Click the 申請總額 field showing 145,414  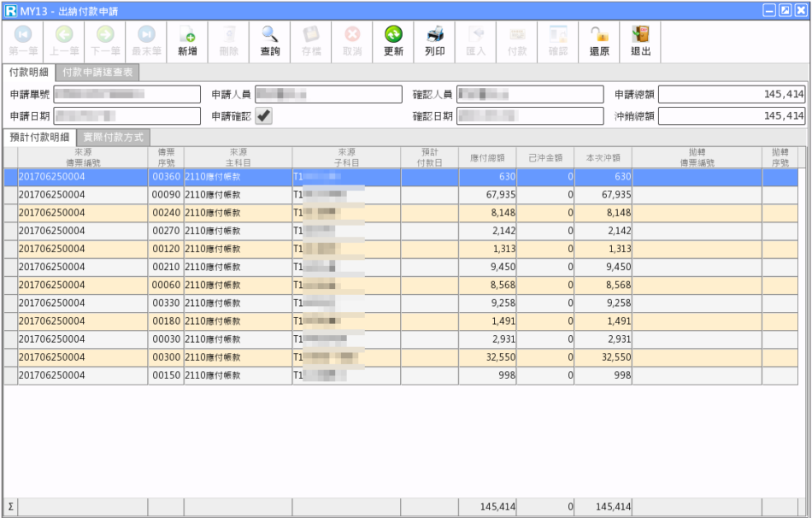[x=732, y=94]
